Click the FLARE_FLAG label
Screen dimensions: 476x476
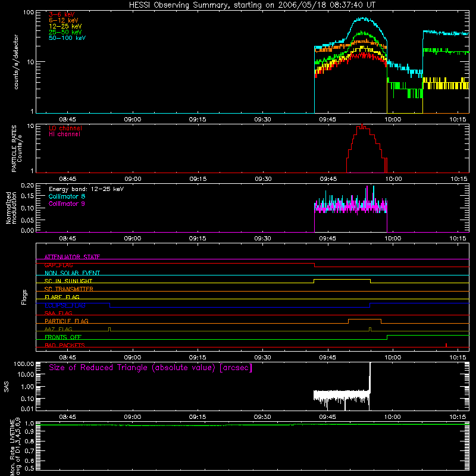(x=62, y=297)
